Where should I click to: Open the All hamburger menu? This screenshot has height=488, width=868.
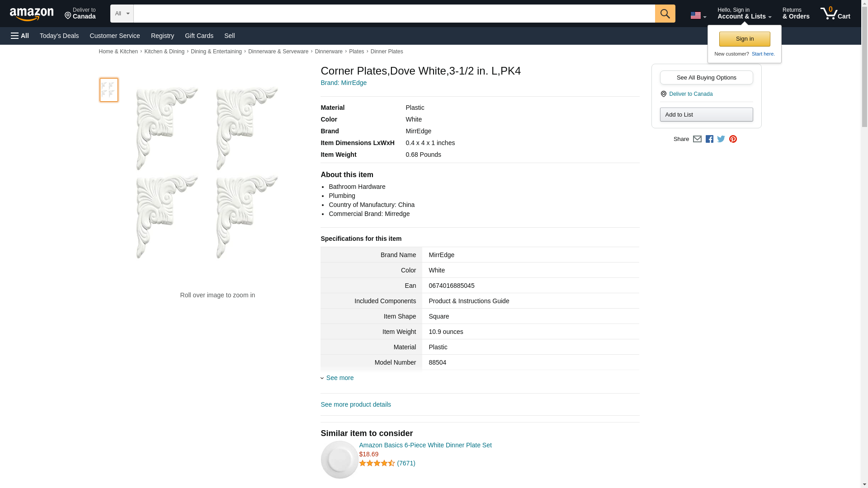click(20, 36)
